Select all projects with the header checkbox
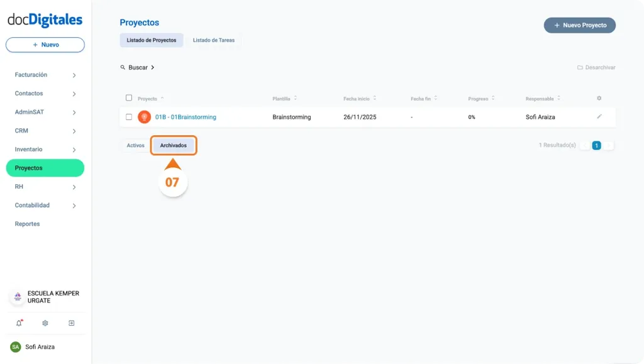The width and height of the screenshot is (644, 364). coord(129,98)
